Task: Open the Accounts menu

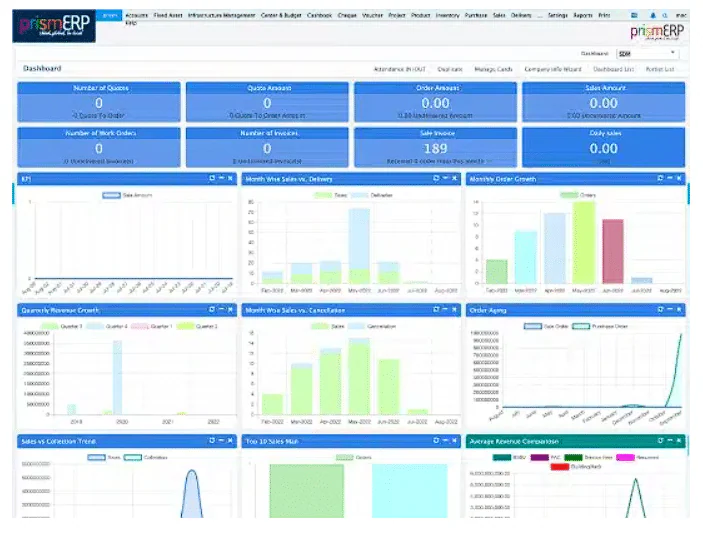Action: [136, 15]
